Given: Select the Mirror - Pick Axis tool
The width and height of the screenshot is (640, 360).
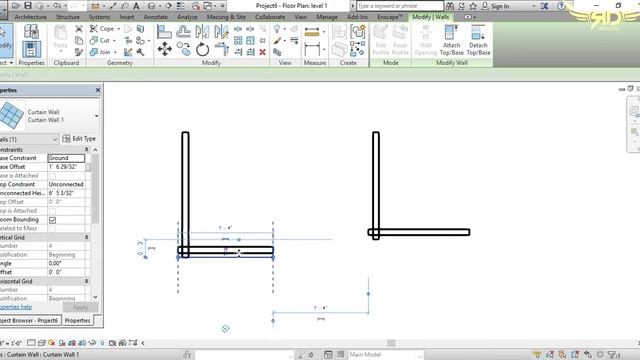Looking at the screenshot, I should point(202,31).
